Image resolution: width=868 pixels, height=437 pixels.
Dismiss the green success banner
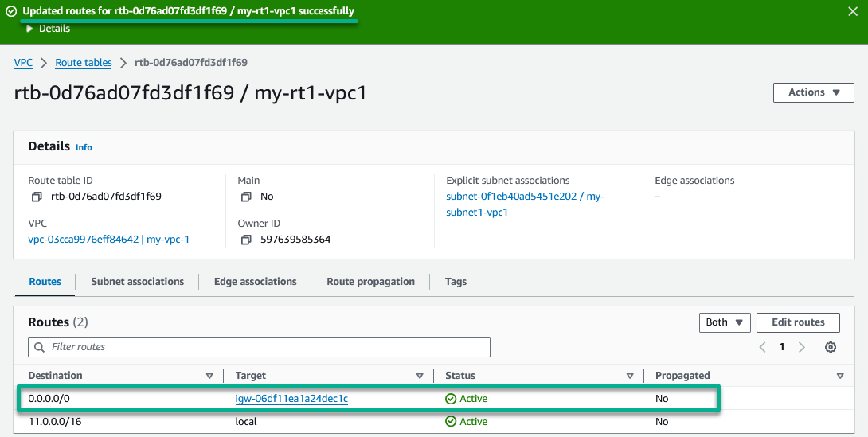[853, 11]
